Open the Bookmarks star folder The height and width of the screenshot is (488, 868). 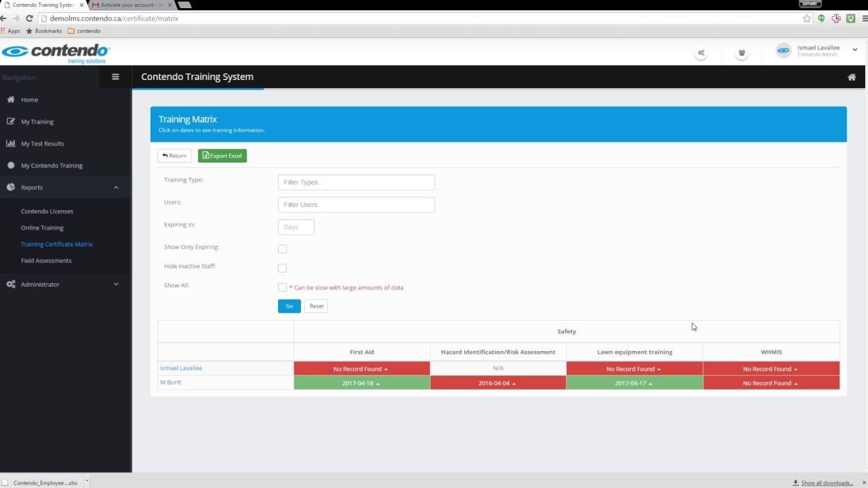44,30
